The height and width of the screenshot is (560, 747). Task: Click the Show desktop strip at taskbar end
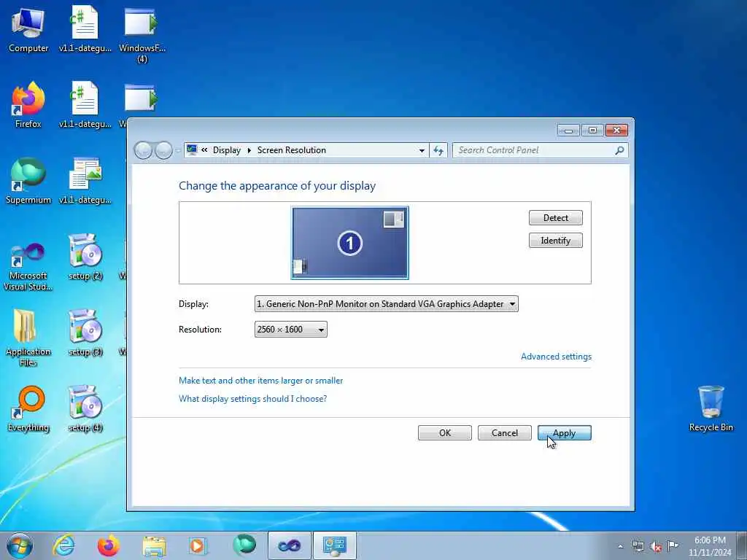[743, 545]
